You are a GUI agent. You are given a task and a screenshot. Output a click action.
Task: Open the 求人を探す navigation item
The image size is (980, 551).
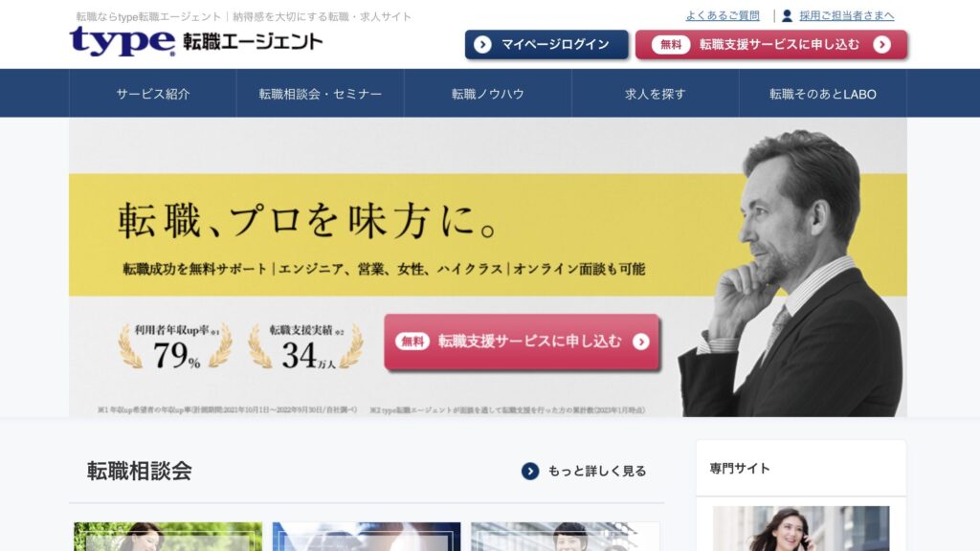655,93
